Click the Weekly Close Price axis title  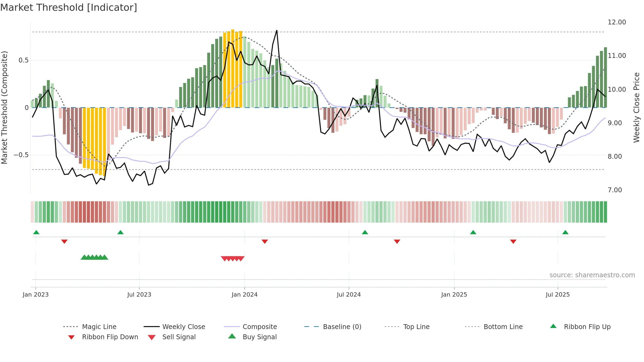point(637,108)
